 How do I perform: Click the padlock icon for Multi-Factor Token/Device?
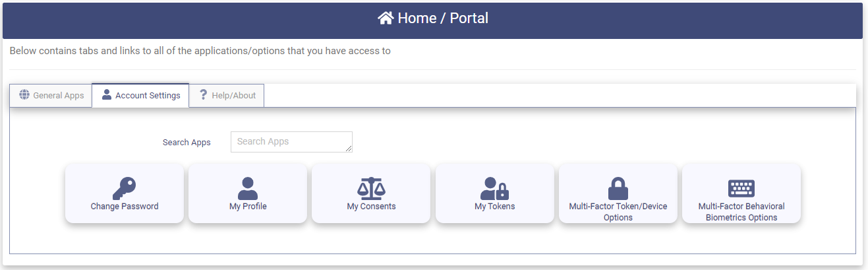[618, 188]
